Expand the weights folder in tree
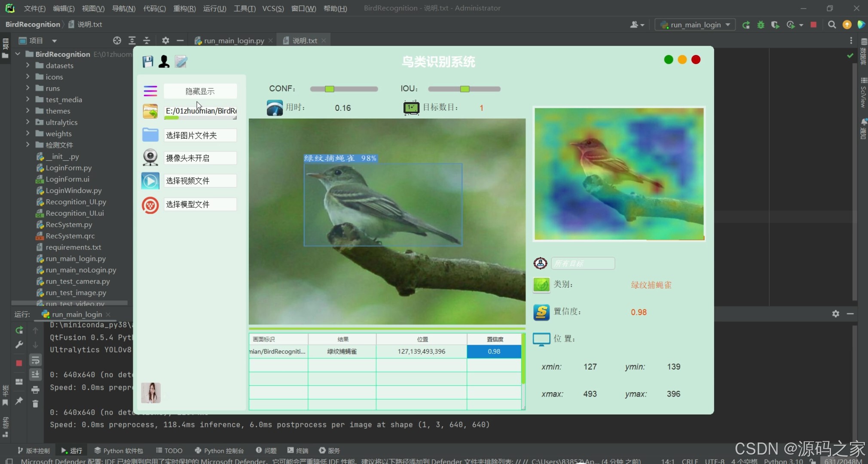This screenshot has width=868, height=464. pos(28,134)
